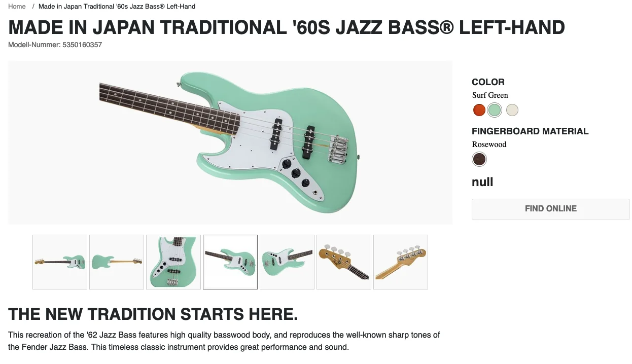Image resolution: width=632 pixels, height=364 pixels.
Task: Click the Fingerboard Material label
Action: 530,131
